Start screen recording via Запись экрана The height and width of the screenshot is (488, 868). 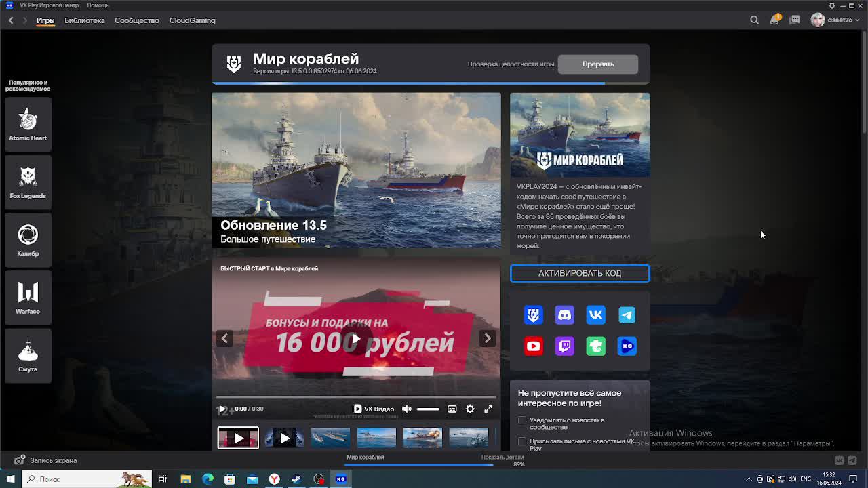[x=45, y=460]
